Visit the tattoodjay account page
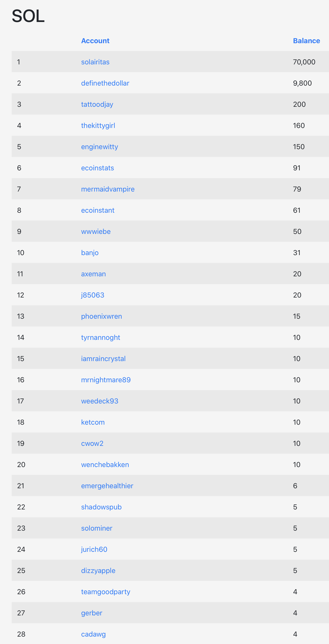 point(97,104)
